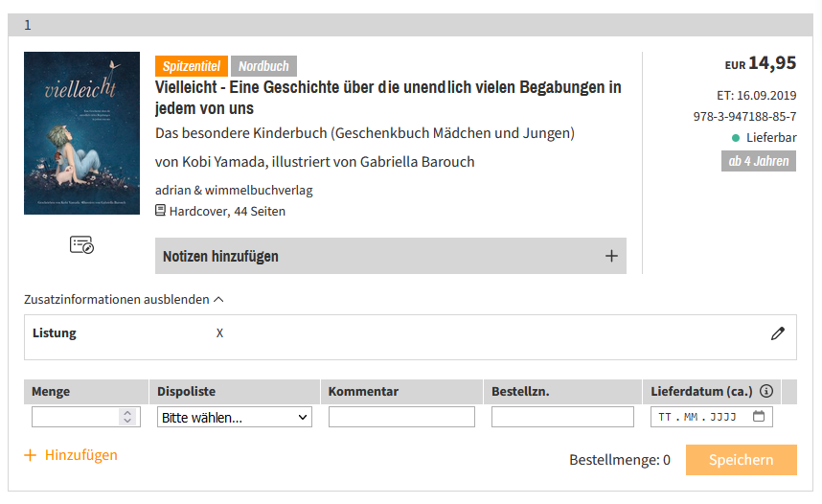This screenshot has height=504, width=822.
Task: Click the ISBN 978-3-947188-85-7
Action: tap(744, 117)
